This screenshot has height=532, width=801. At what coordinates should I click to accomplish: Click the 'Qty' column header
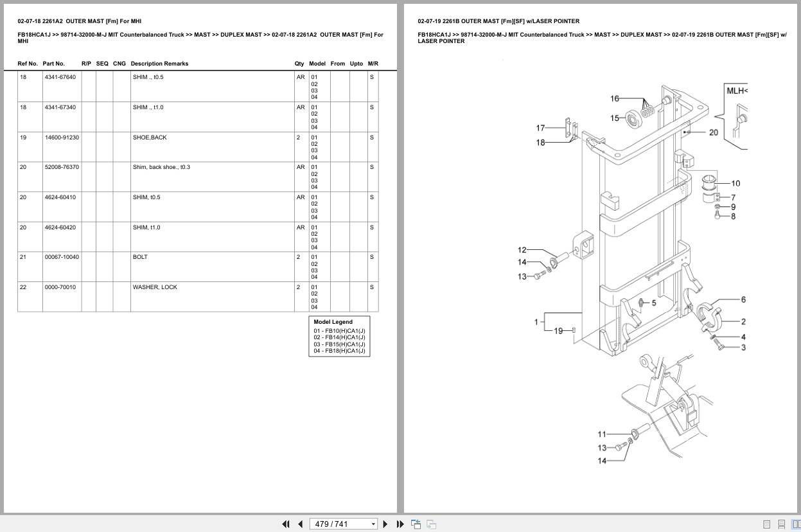(299, 64)
